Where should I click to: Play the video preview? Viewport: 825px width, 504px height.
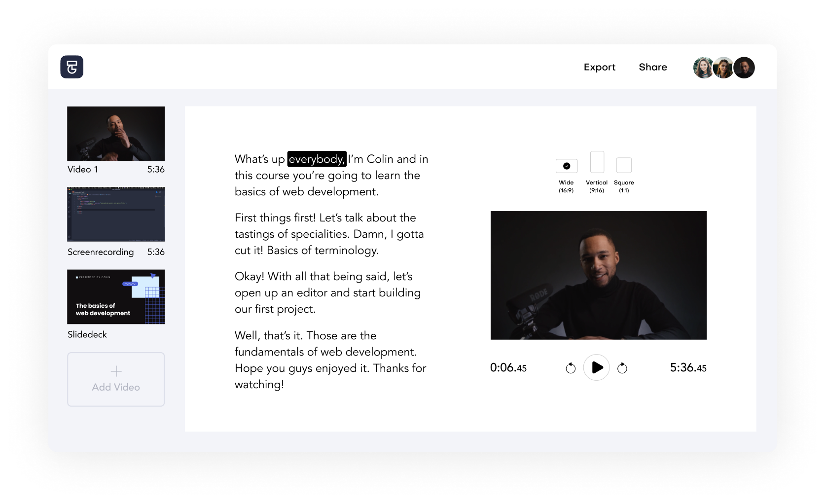pyautogui.click(x=597, y=367)
